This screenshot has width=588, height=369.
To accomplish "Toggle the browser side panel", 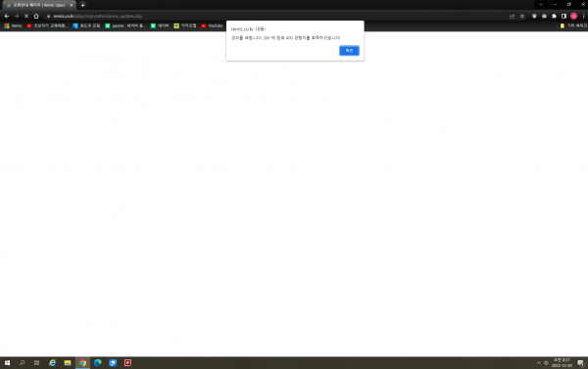I will click(x=563, y=16).
